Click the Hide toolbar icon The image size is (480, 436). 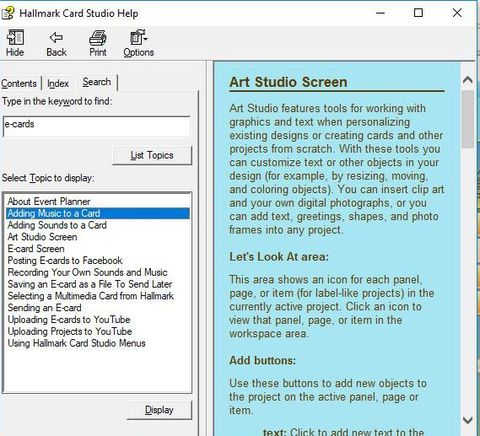coord(15,43)
